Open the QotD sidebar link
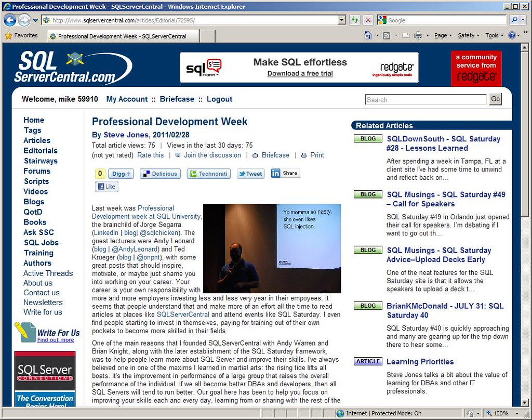 click(33, 212)
